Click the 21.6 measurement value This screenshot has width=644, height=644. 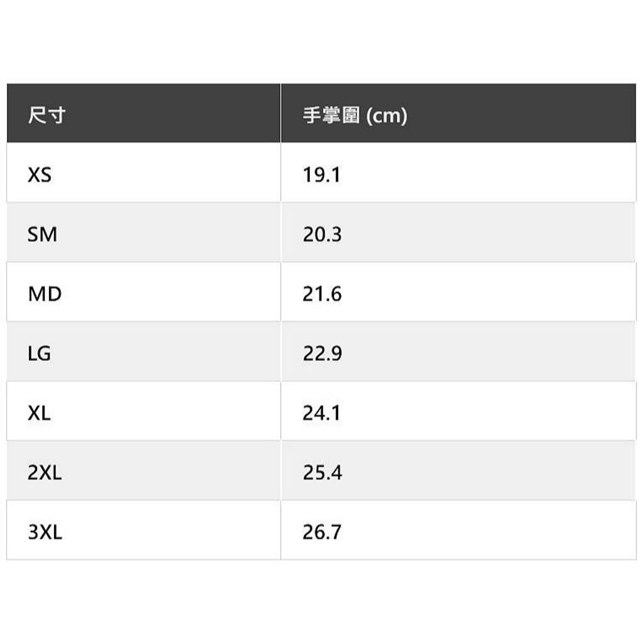[322, 294]
